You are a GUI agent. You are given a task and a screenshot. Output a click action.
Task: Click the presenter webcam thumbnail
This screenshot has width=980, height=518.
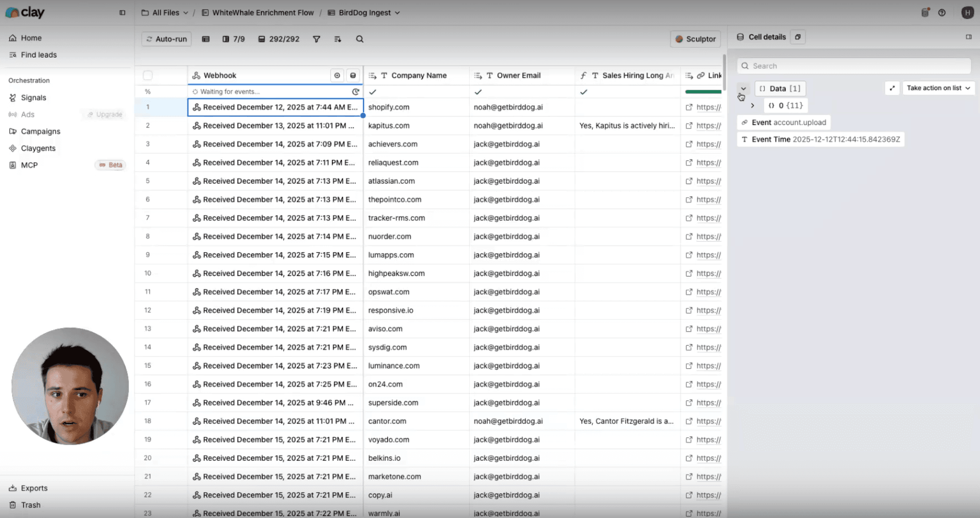(x=70, y=386)
